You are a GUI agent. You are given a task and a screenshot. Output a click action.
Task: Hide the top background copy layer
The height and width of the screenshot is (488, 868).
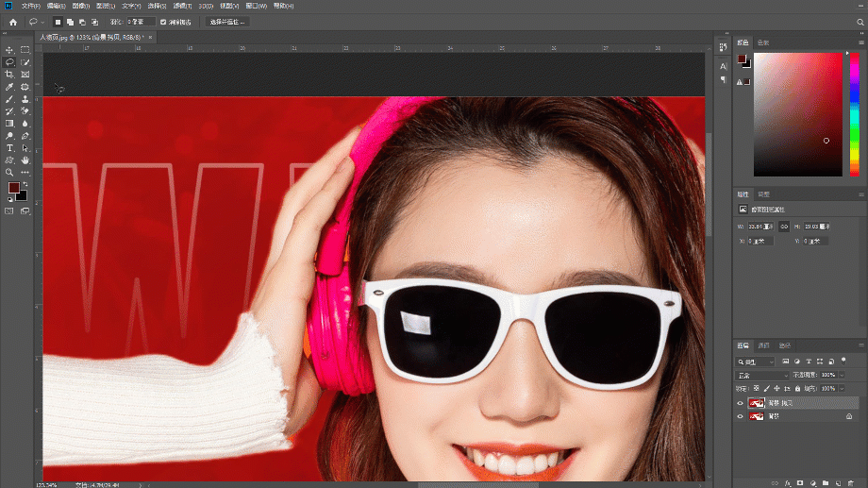pos(740,403)
